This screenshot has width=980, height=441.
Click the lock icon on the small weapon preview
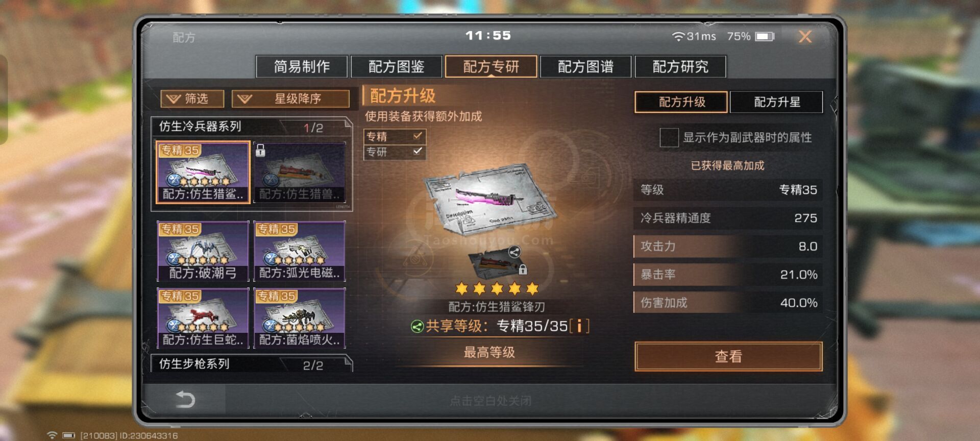click(x=523, y=268)
